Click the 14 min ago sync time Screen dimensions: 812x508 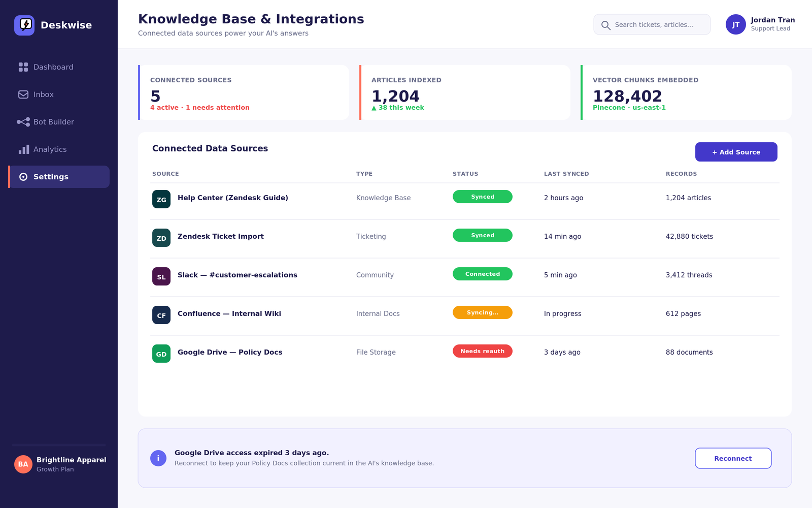coord(562,236)
